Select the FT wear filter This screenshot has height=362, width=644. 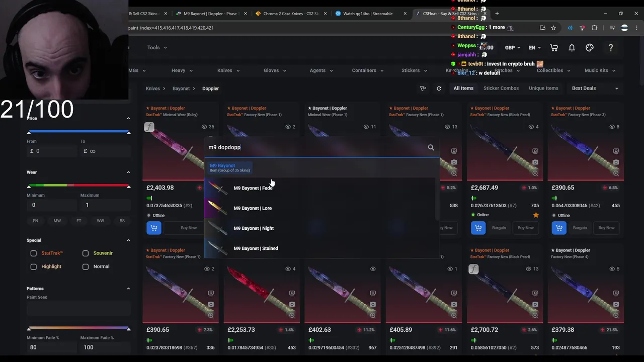click(78, 221)
